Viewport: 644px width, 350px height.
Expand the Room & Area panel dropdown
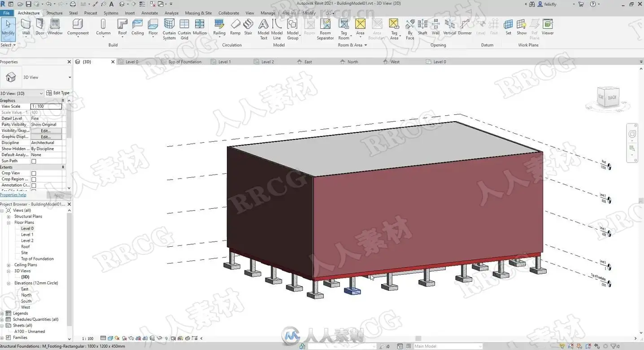(x=352, y=45)
